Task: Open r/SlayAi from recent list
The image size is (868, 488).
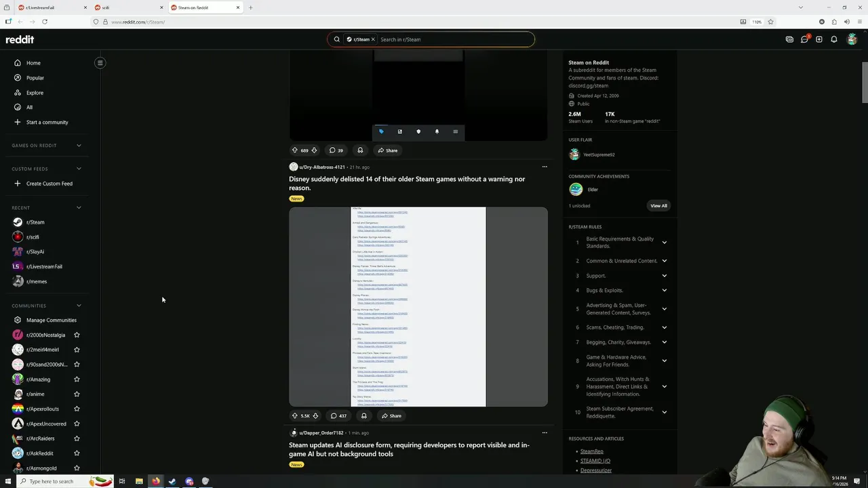Action: pos(35,251)
